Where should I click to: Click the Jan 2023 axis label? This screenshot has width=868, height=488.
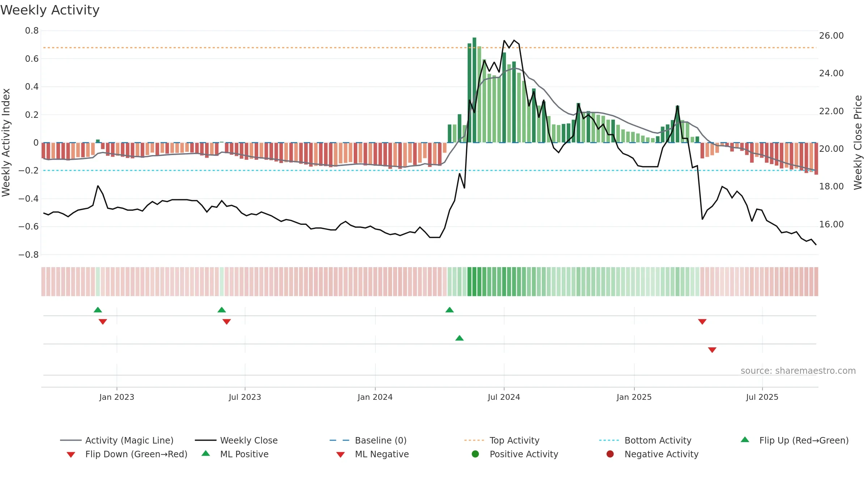(117, 397)
